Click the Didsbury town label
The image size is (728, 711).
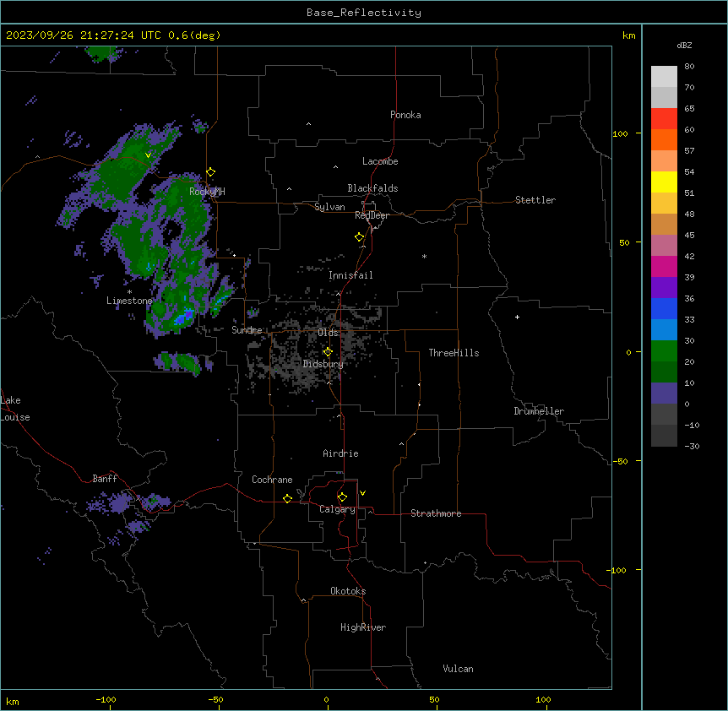pos(323,364)
